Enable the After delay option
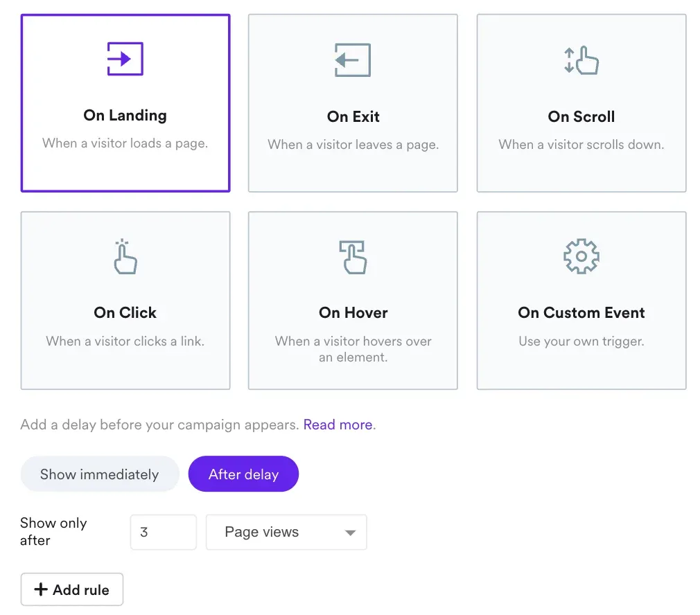This screenshot has height=615, width=700. [243, 474]
